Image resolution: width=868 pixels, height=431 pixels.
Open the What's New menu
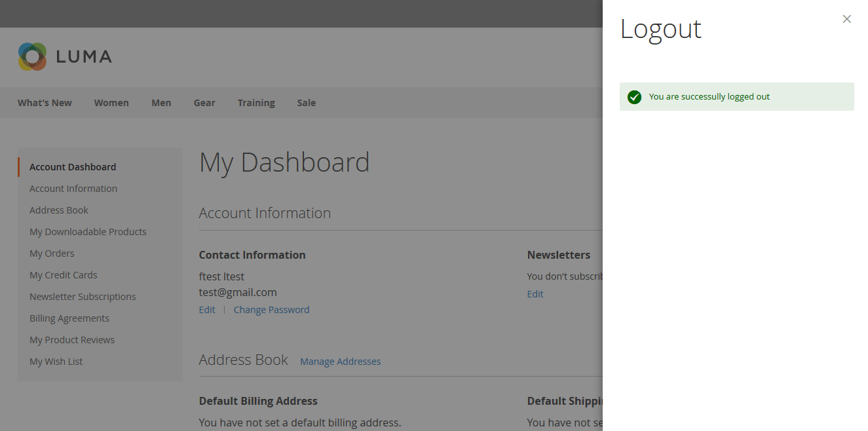pyautogui.click(x=45, y=103)
